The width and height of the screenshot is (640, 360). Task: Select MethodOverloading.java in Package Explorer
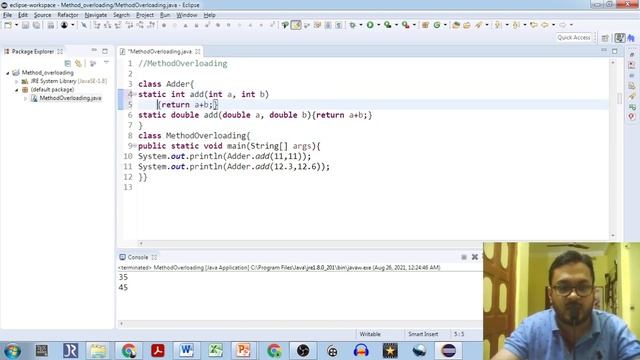(70, 98)
